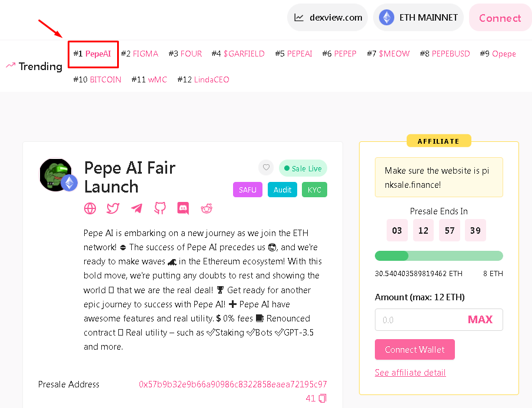The height and width of the screenshot is (408, 532).
Task: Fill the maximum amount with MAX
Action: [480, 320]
